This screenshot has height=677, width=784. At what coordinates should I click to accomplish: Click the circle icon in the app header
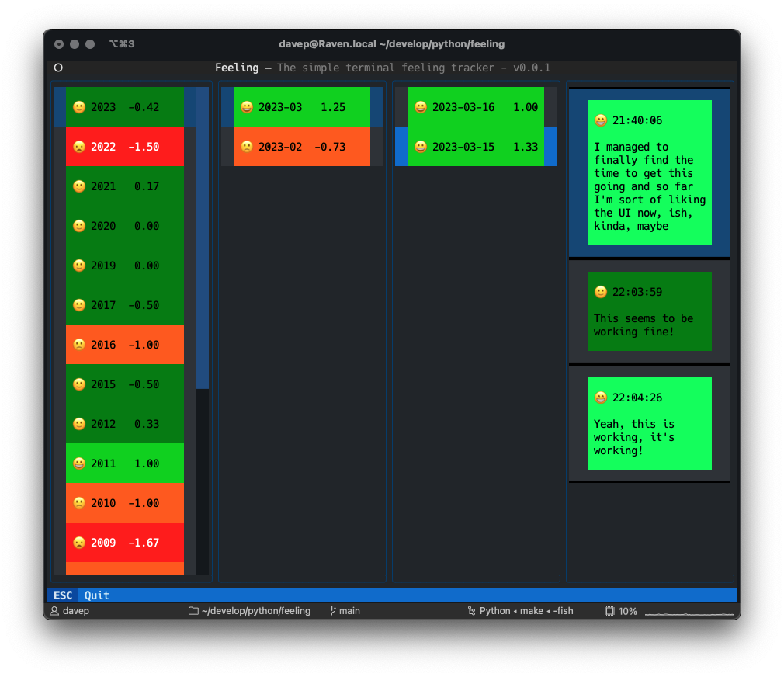[x=58, y=68]
